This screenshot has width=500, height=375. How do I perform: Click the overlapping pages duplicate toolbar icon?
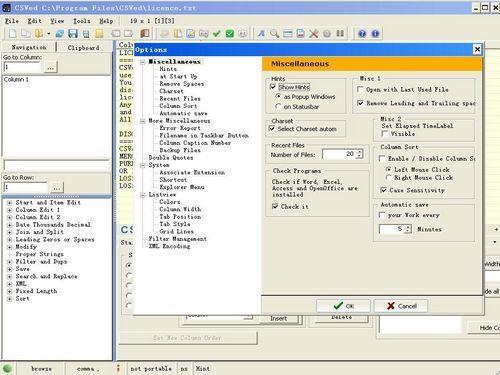[x=26, y=33]
